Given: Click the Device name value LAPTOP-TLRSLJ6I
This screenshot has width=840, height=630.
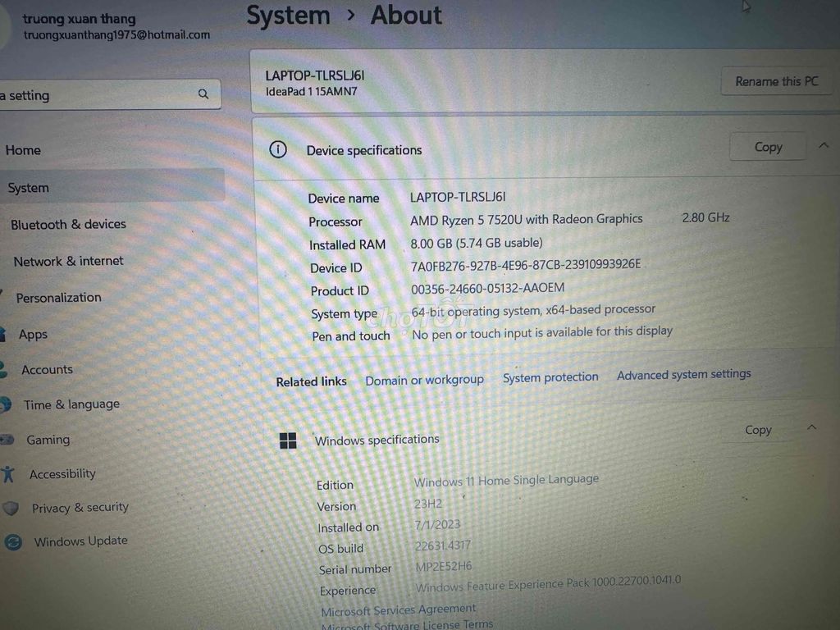Looking at the screenshot, I should pyautogui.click(x=458, y=197).
